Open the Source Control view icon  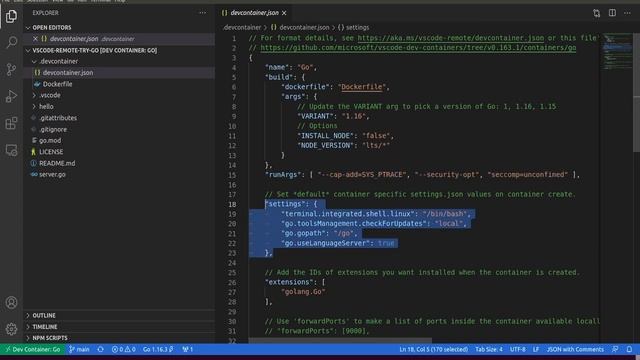(x=11, y=69)
